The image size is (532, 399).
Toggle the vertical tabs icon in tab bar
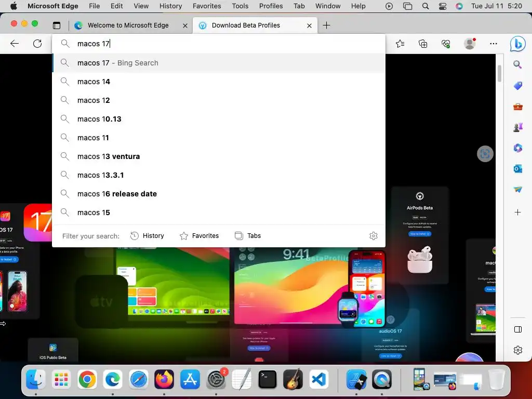point(57,25)
